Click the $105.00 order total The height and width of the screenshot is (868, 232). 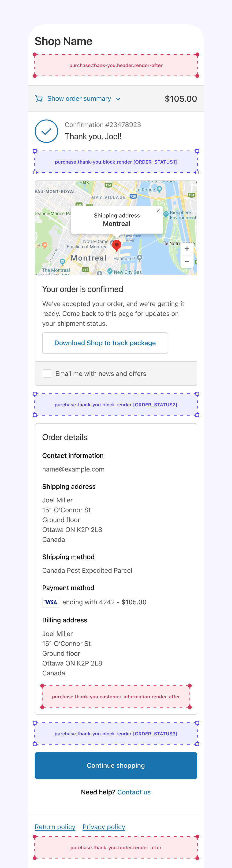pos(180,99)
